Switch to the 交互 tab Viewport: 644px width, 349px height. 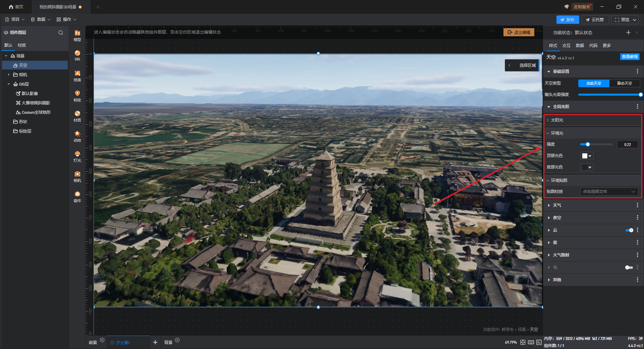566,46
